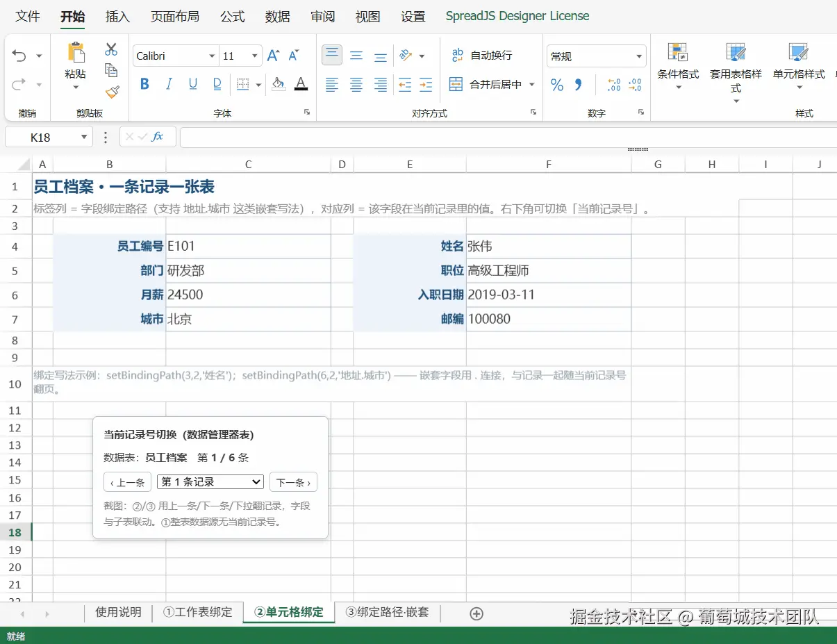Switch to the 页面布局 ribbon tab

(x=174, y=16)
